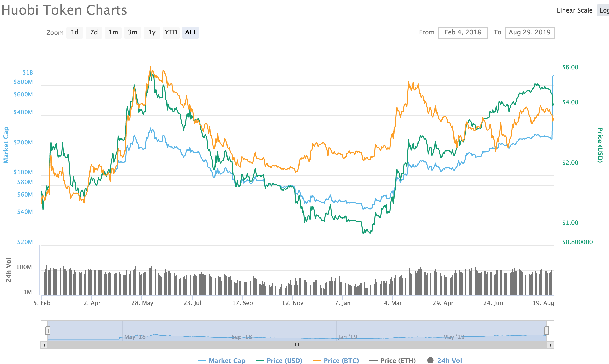Click the $1B market cap axis label

tap(28, 72)
